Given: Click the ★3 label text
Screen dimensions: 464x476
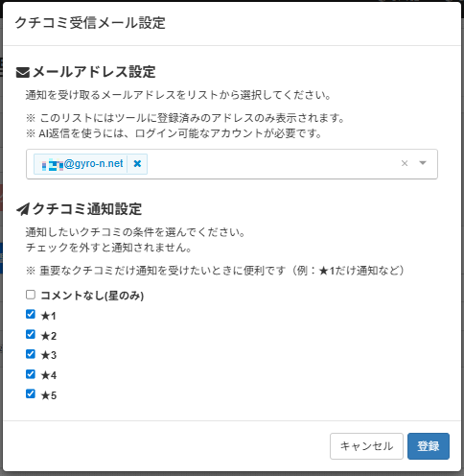Looking at the screenshot, I should click(x=49, y=355).
